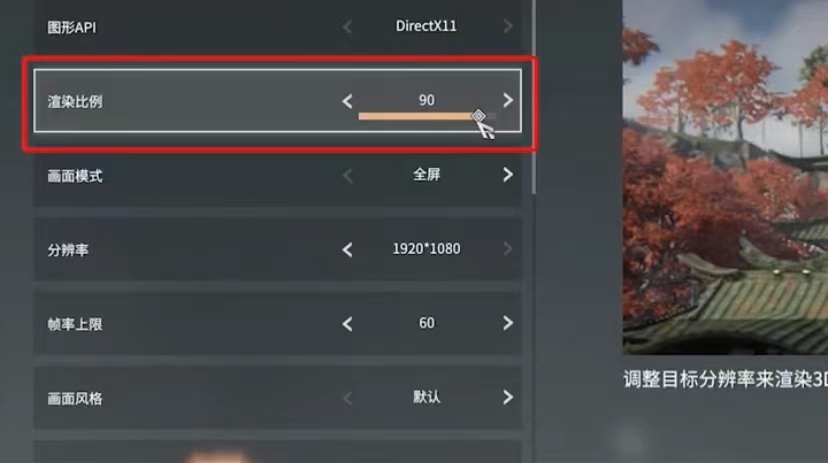Click right arrow next to 1920*1080

tap(507, 249)
